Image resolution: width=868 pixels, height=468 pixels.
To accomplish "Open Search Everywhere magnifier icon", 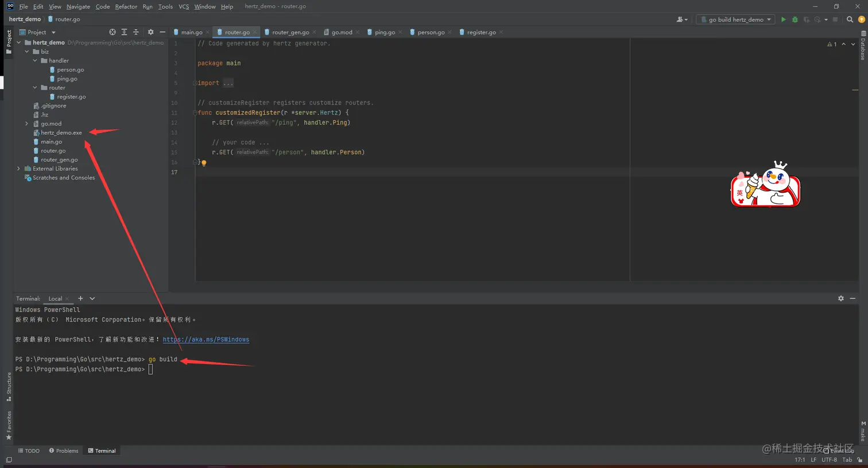I will 850,19.
